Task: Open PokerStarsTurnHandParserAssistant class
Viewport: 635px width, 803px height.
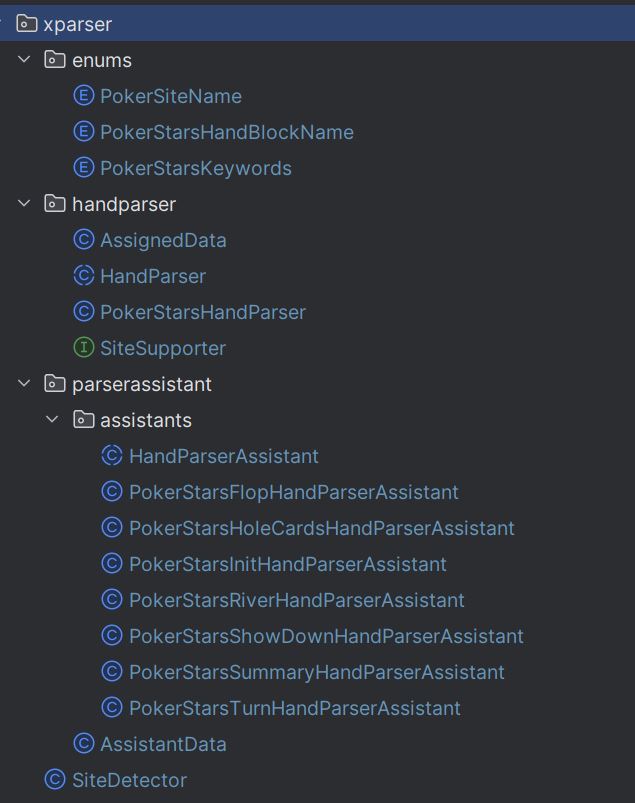Action: pyautogui.click(x=294, y=708)
